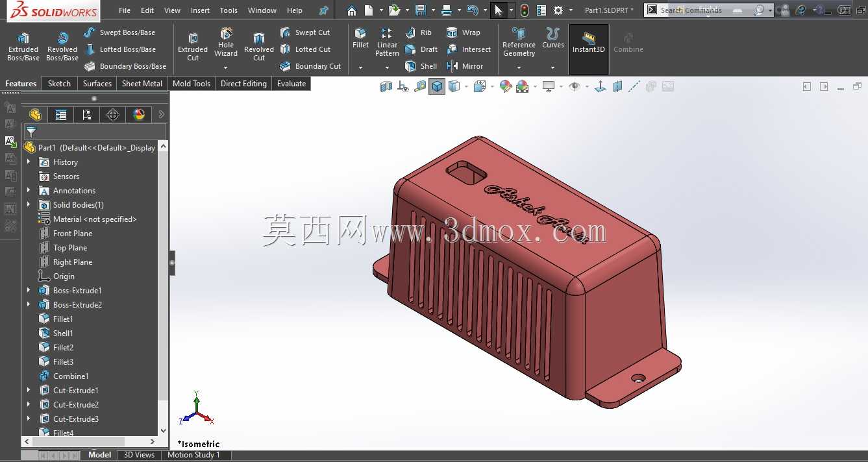
Task: Choose the Mirror tool
Action: click(x=465, y=66)
